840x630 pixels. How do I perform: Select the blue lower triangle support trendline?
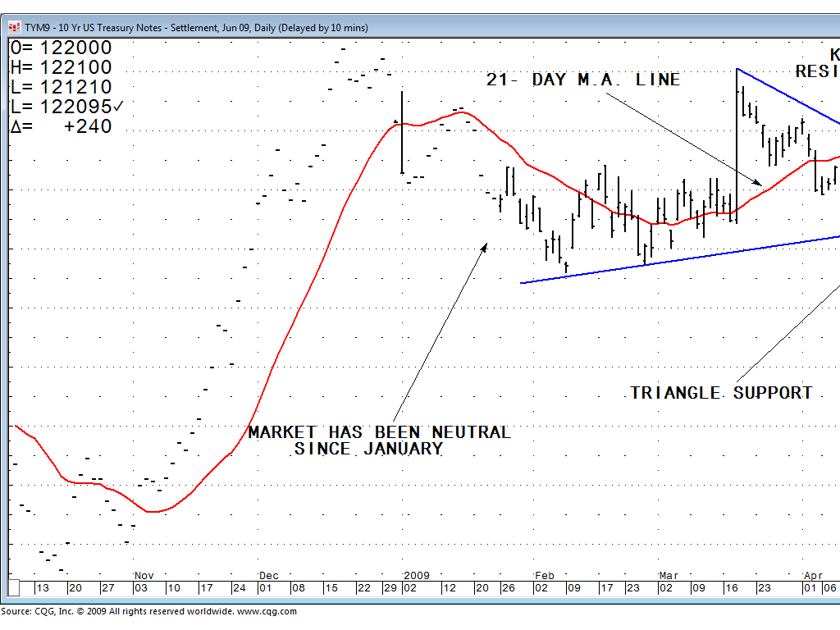pos(681,259)
